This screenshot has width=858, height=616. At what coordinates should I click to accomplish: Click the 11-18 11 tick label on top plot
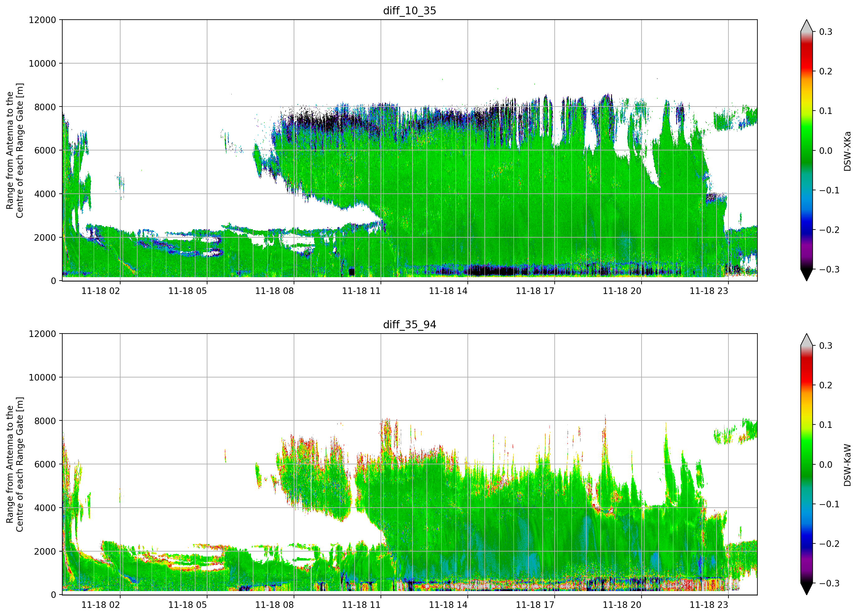361,291
